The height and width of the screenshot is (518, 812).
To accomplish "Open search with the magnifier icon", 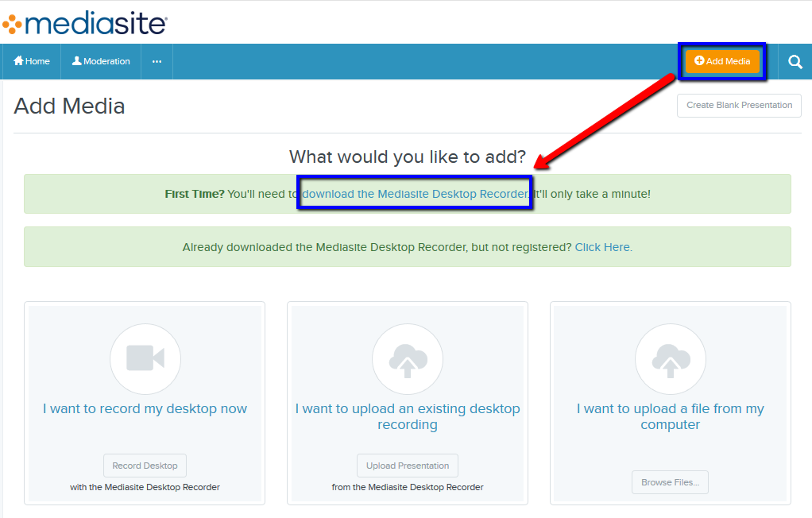I will pyautogui.click(x=795, y=62).
